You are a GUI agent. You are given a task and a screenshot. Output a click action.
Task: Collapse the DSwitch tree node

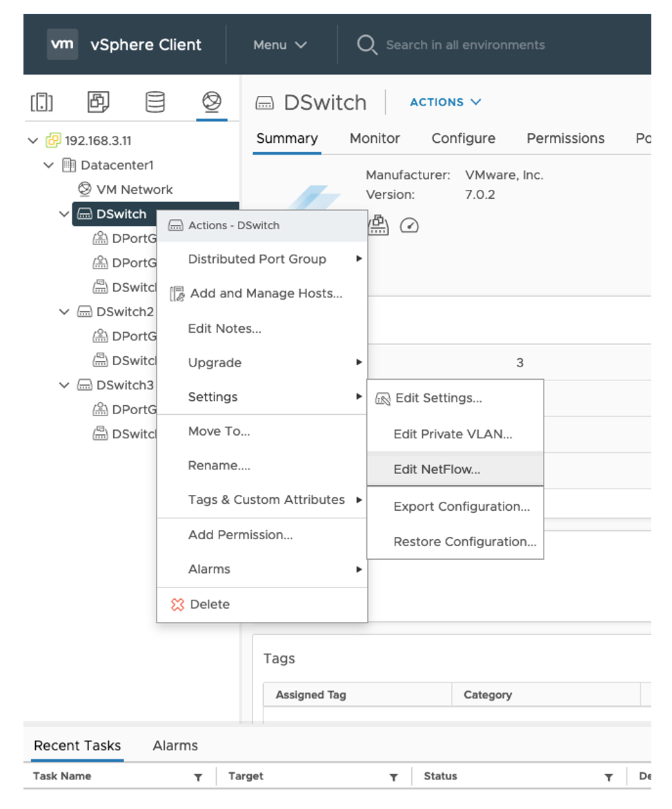(64, 213)
